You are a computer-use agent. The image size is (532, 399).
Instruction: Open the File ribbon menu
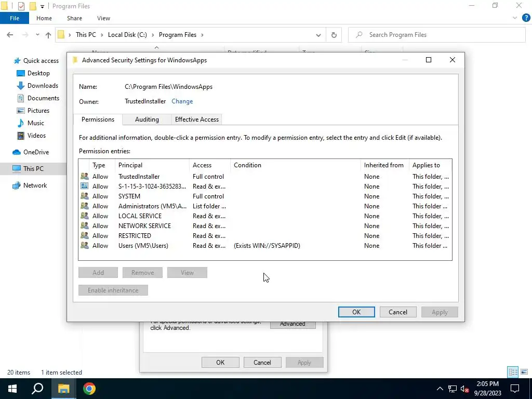[15, 18]
